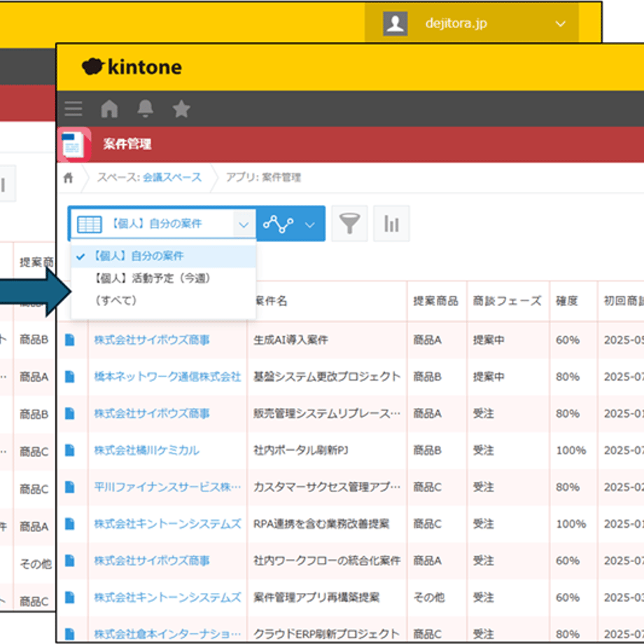Expand the graph button dropdown chevron
644x644 pixels.
click(x=310, y=225)
